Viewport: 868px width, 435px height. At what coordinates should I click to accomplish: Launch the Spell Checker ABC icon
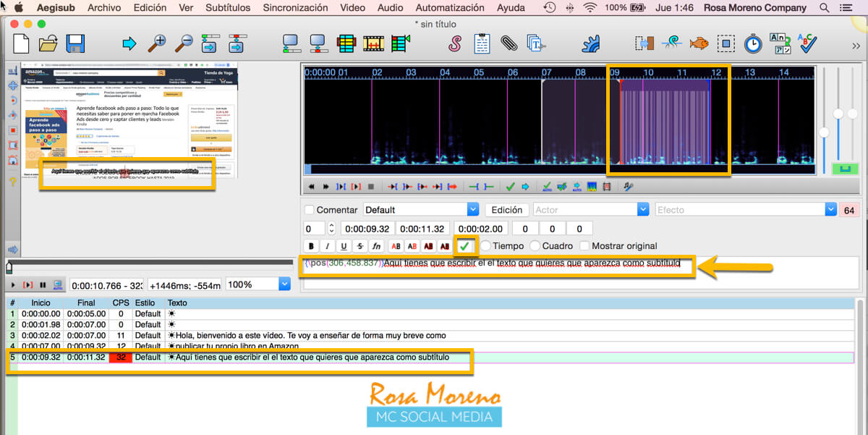(x=807, y=43)
